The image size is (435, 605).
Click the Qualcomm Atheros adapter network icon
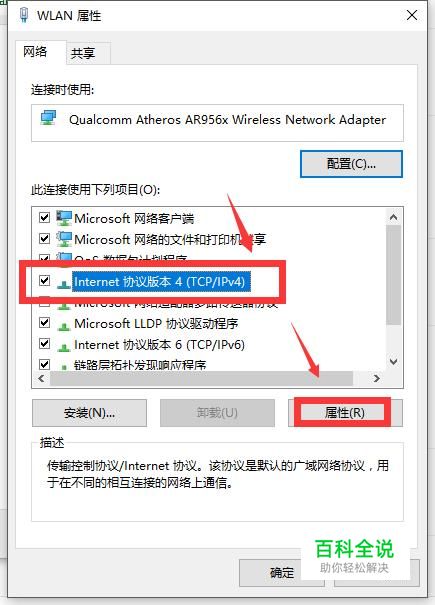tap(49, 118)
